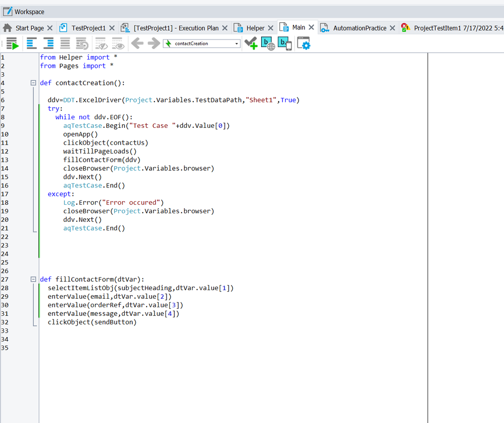Image resolution: width=504 pixels, height=423 pixels.
Task: Click the navigate back arrow
Action: 137,44
